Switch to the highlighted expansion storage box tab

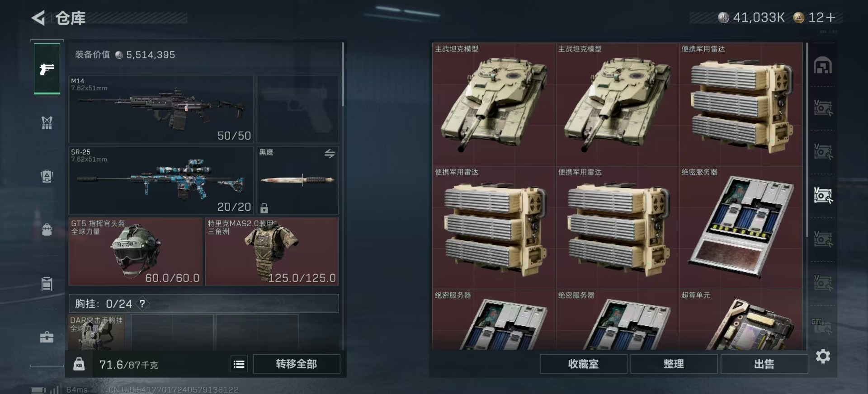click(823, 195)
